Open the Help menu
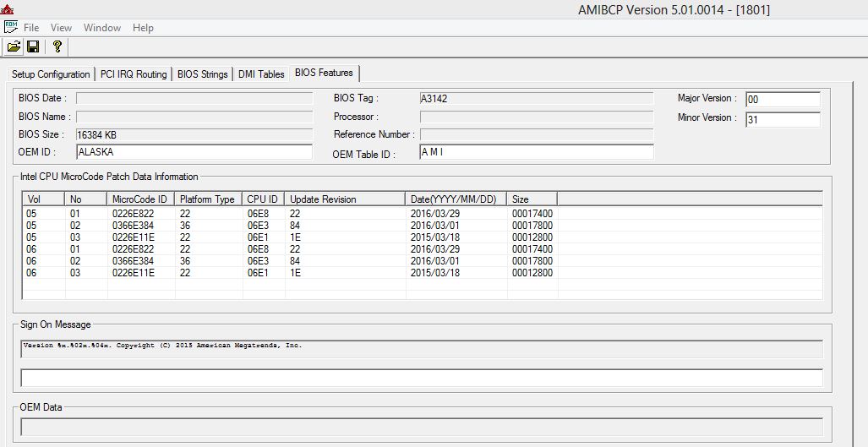 click(x=143, y=28)
